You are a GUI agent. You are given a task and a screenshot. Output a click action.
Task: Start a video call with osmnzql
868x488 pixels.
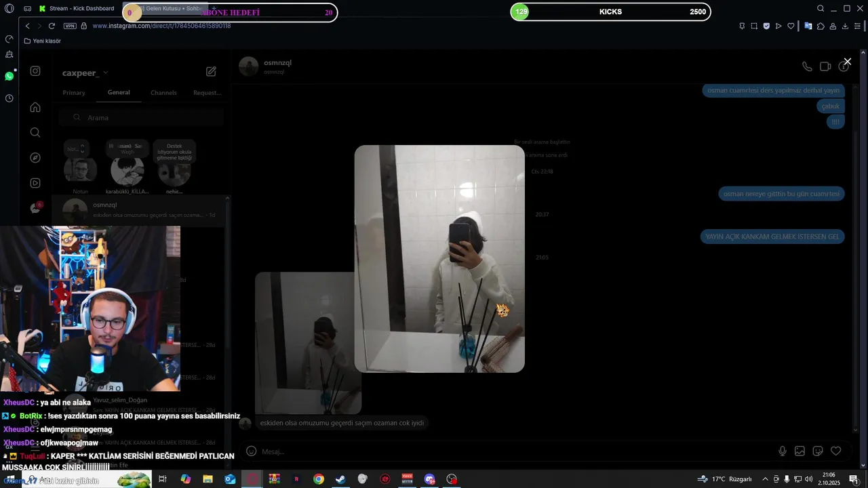[825, 66]
